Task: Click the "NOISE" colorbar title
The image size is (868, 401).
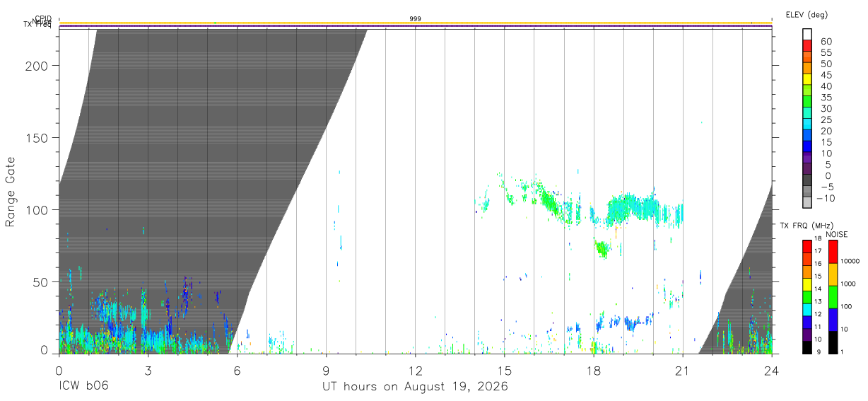Action: pyautogui.click(x=836, y=234)
